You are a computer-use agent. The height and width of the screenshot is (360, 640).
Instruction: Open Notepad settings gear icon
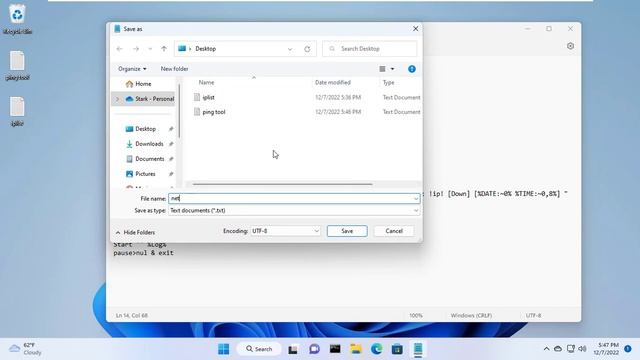point(570,46)
